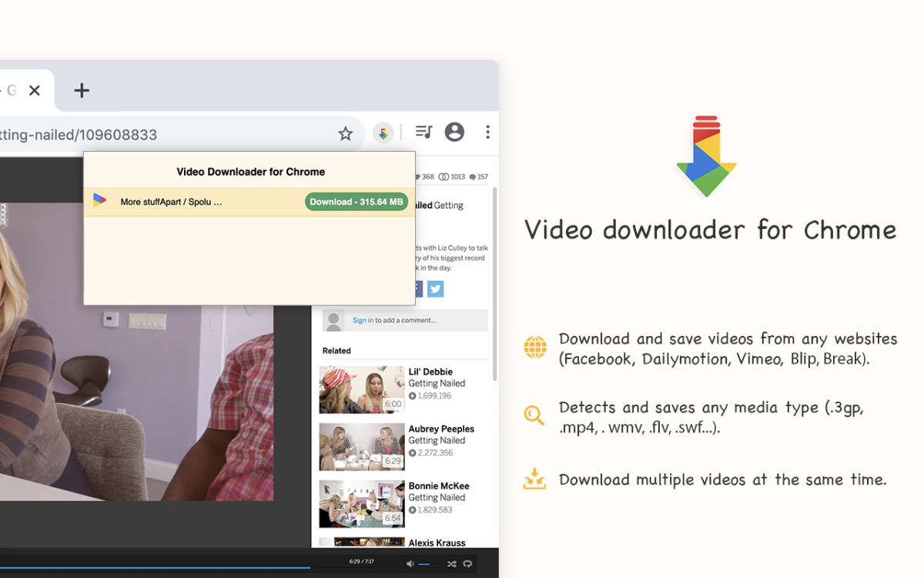
Task: Click the volume speaker icon
Action: coord(410,564)
